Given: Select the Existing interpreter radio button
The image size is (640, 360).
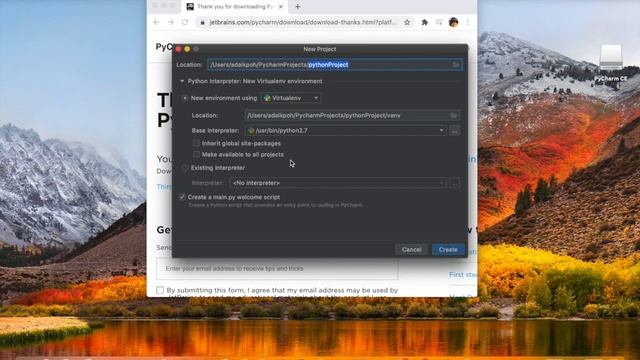Looking at the screenshot, I should coord(185,168).
